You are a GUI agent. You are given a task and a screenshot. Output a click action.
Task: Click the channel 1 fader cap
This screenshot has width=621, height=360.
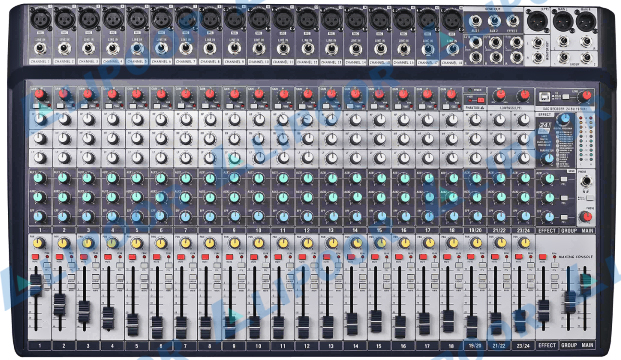pos(36,285)
